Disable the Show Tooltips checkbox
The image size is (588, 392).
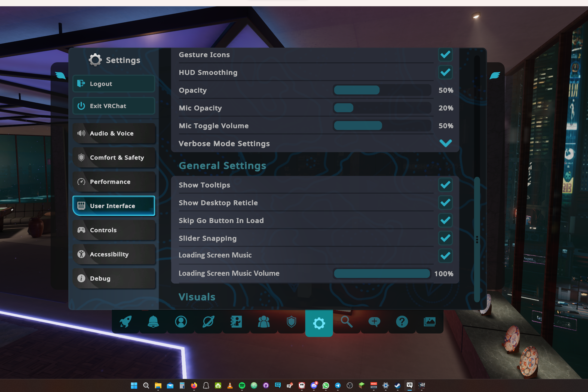coord(445,185)
